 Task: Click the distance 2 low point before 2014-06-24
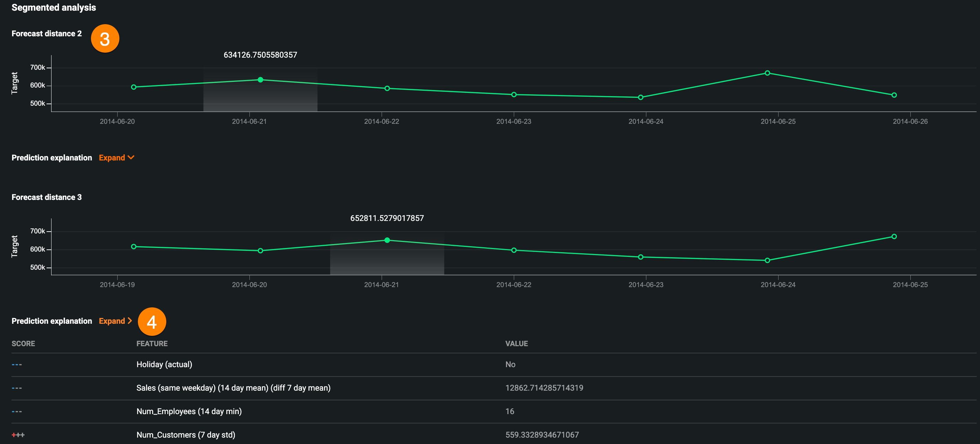click(641, 97)
